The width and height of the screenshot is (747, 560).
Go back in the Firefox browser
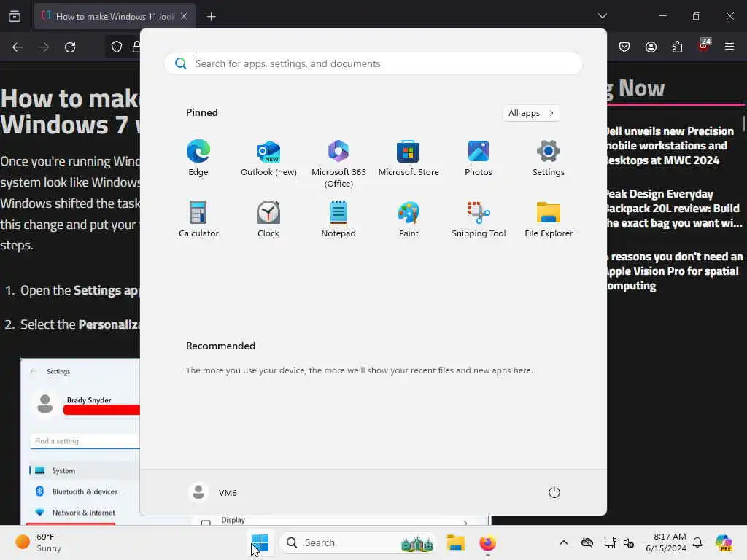[x=18, y=47]
